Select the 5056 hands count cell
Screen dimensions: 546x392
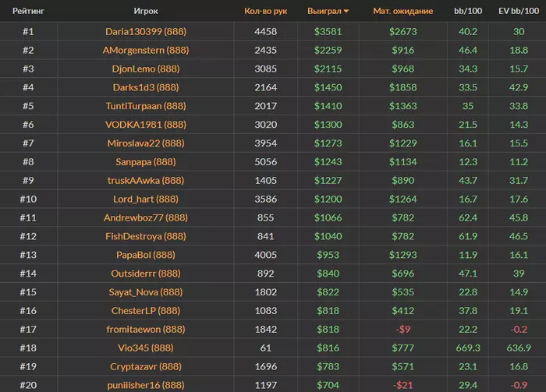266,162
